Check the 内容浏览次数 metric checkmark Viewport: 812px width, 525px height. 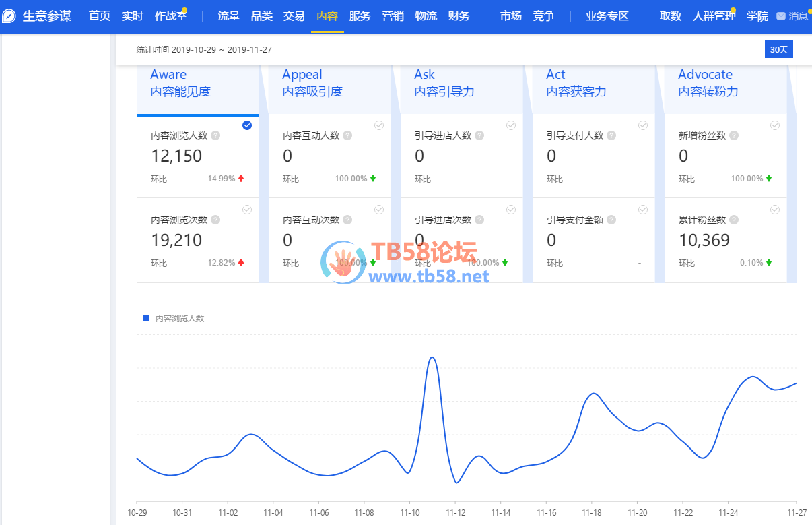pos(247,210)
